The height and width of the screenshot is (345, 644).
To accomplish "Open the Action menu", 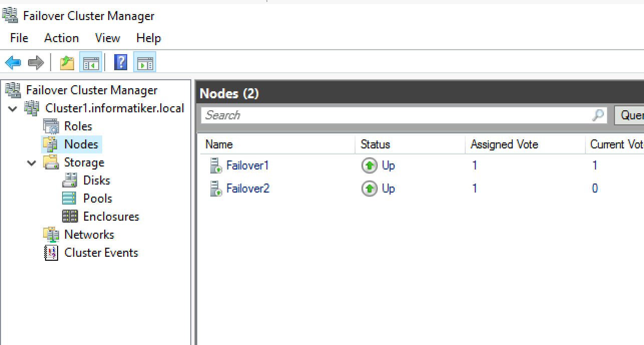I will [62, 38].
